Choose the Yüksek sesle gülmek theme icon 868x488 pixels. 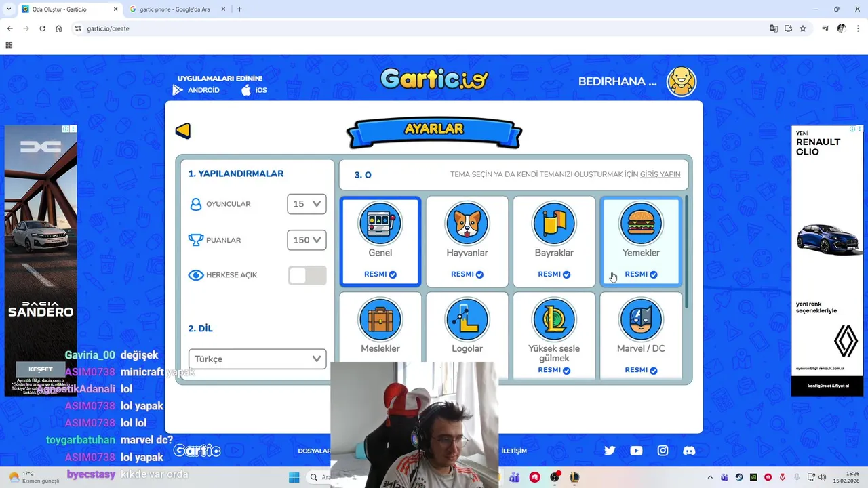pos(554,319)
